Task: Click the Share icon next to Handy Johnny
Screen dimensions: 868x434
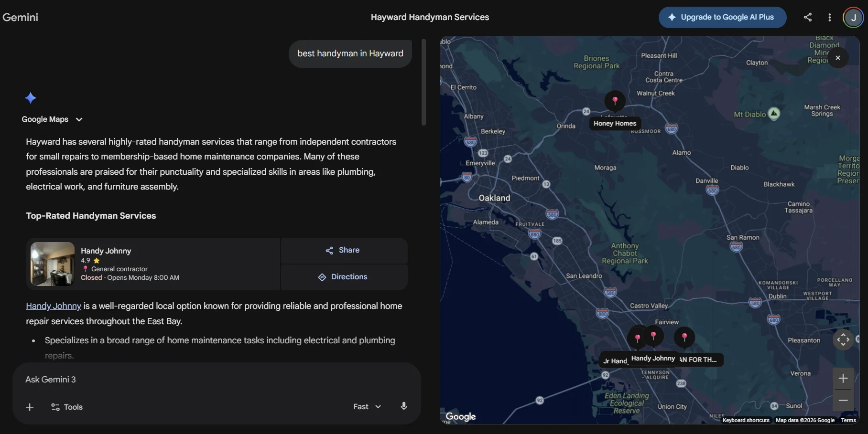Action: 329,250
